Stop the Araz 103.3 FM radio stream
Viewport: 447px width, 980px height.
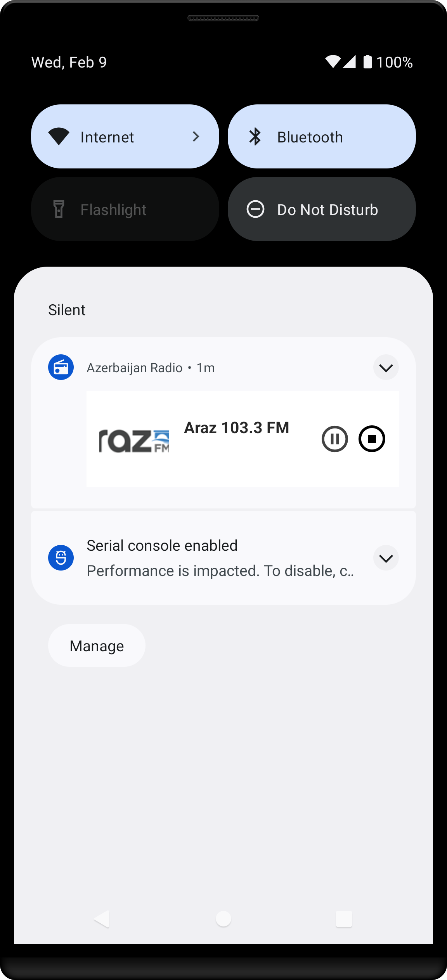[372, 439]
